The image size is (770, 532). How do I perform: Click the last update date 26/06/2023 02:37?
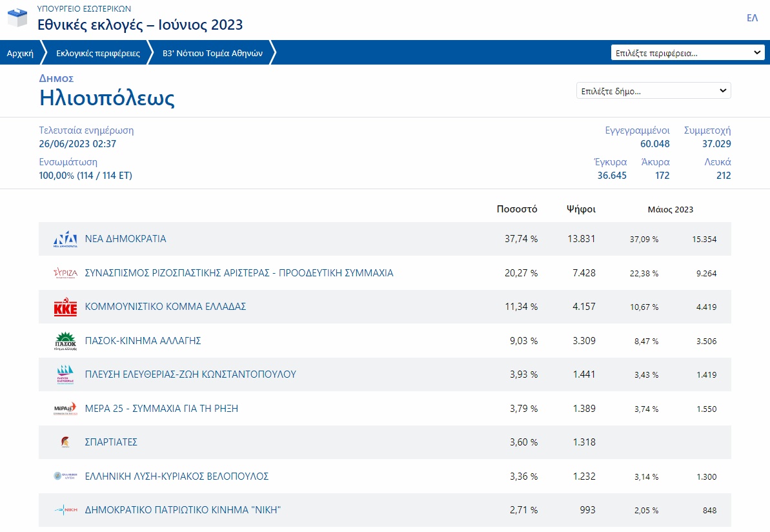77,144
